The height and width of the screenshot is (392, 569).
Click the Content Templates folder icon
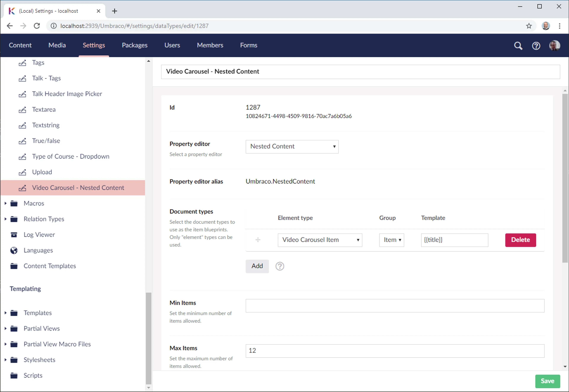tap(14, 266)
